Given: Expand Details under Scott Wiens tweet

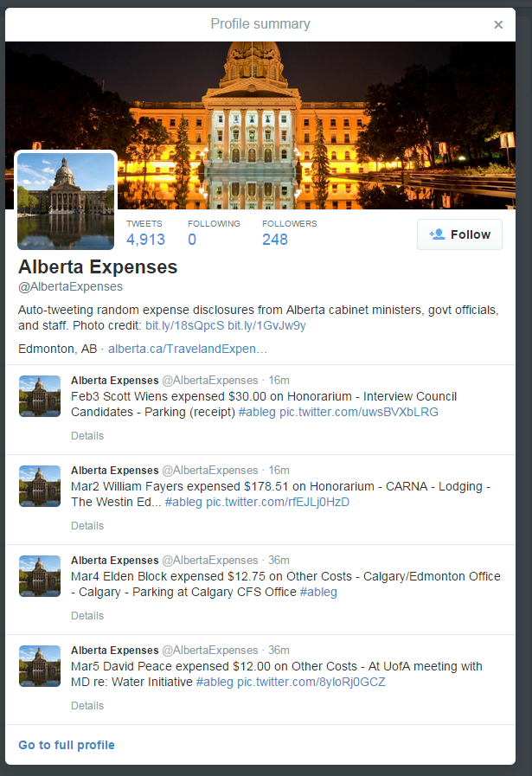Looking at the screenshot, I should pyautogui.click(x=87, y=436).
